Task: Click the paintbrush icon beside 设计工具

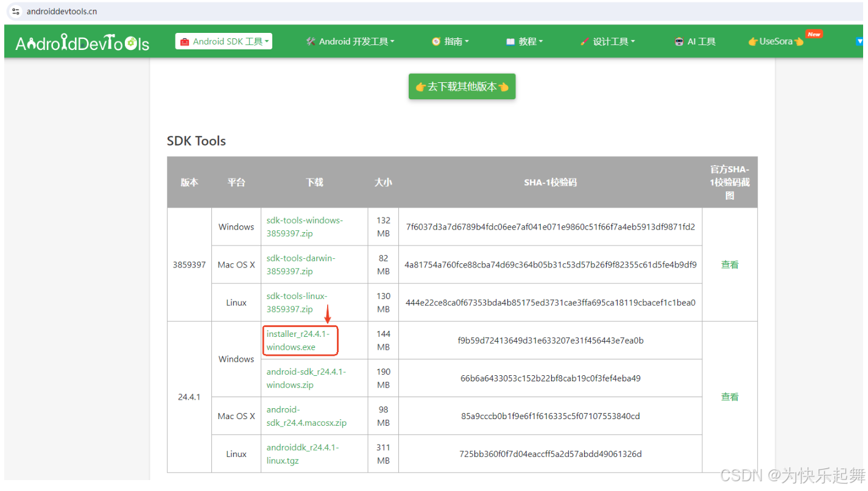Action: click(x=585, y=41)
